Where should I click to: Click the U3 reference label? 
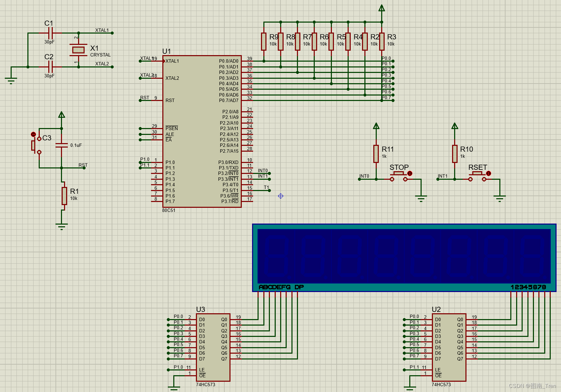pyautogui.click(x=201, y=309)
